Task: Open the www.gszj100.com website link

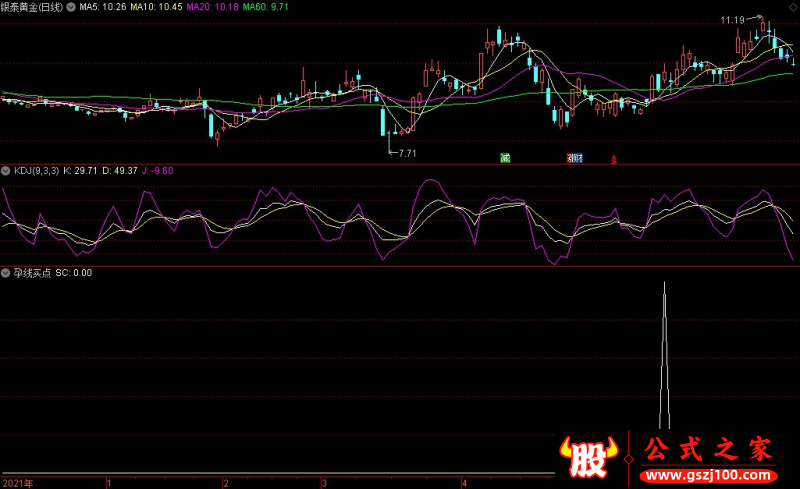Action: click(x=708, y=476)
